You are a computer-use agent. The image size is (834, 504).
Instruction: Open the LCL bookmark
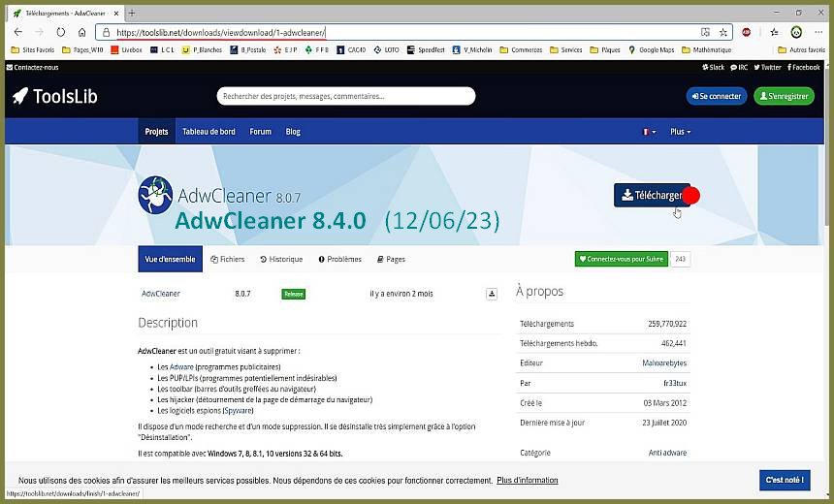tap(162, 49)
